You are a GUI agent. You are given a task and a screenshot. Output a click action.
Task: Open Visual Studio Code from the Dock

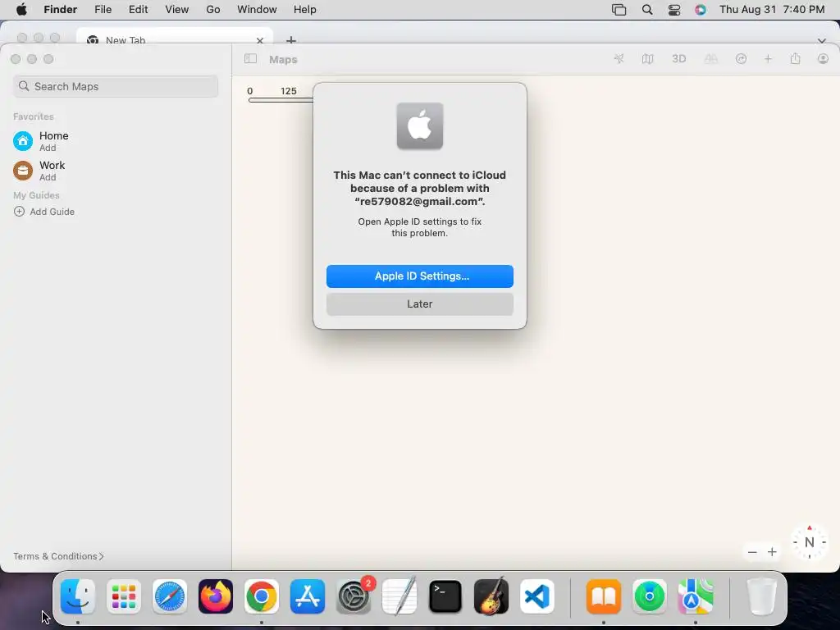click(x=537, y=596)
